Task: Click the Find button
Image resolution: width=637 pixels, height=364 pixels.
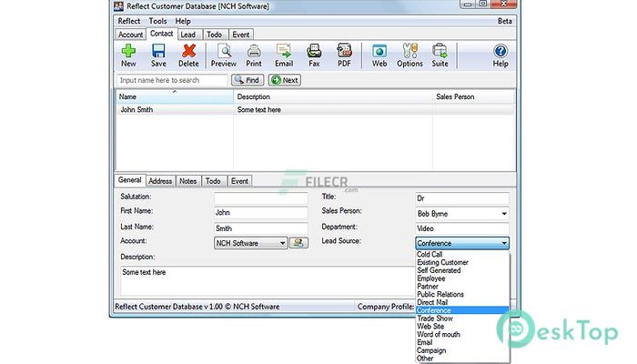Action: (x=248, y=80)
